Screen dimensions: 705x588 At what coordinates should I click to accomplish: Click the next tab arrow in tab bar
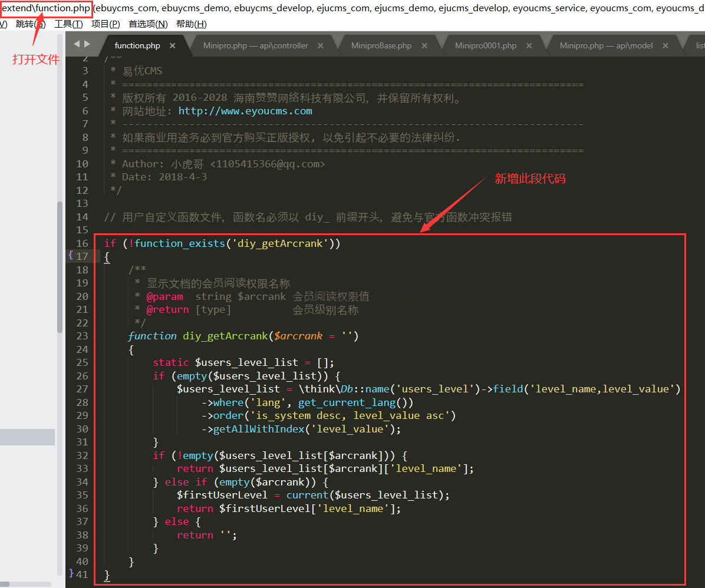point(87,44)
